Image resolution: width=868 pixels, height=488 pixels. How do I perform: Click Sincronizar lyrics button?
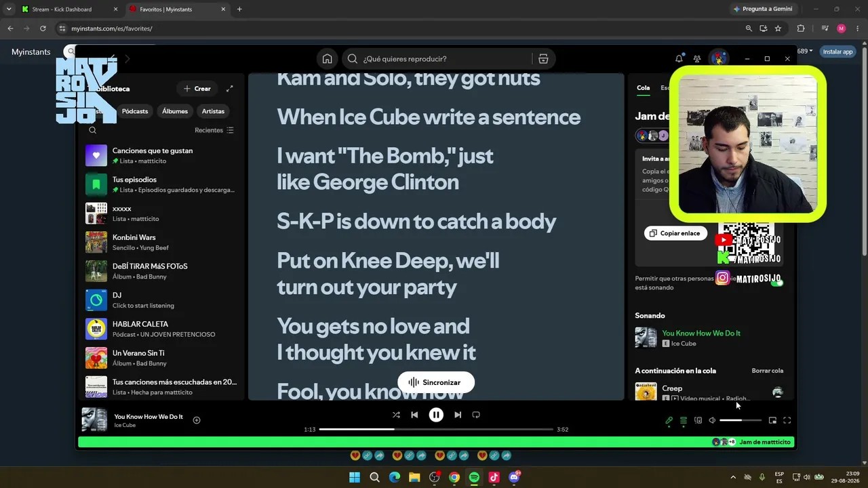[x=435, y=383]
